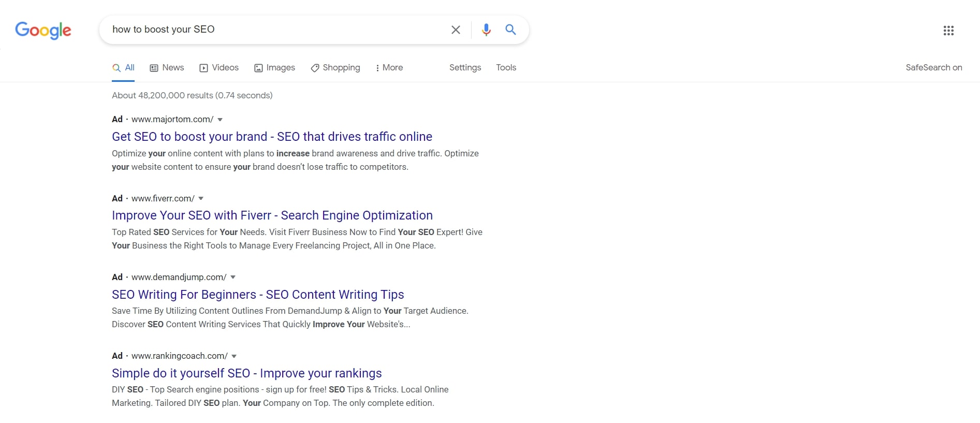Clear the search box with the X icon
This screenshot has width=980, height=423.
(456, 30)
